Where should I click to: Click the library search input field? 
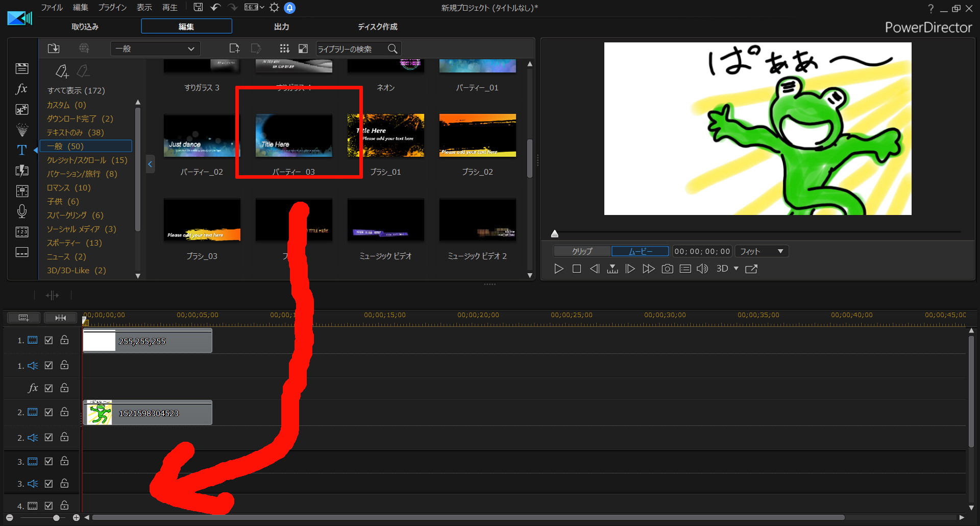(x=351, y=49)
